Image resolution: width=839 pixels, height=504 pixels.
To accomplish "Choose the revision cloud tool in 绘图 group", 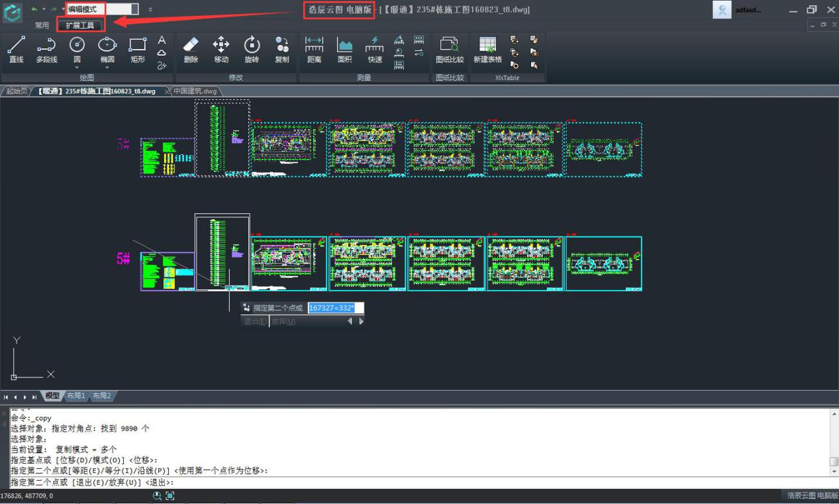I will 161,53.
